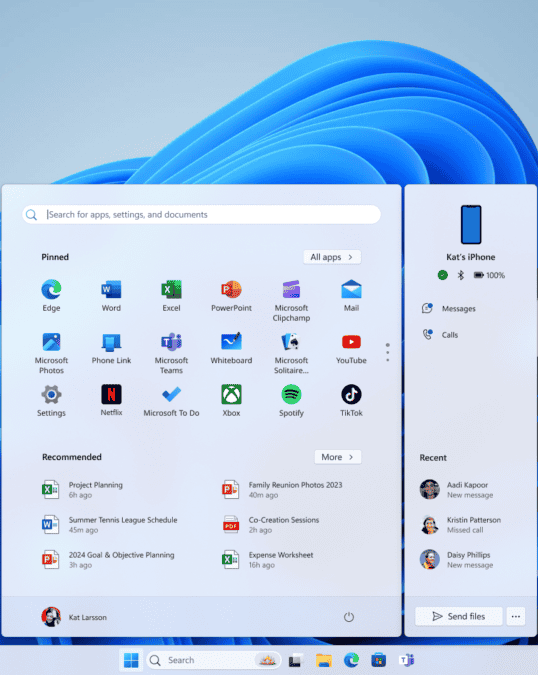Open Spotify
Image resolution: width=538 pixels, height=675 pixels.
tap(291, 401)
